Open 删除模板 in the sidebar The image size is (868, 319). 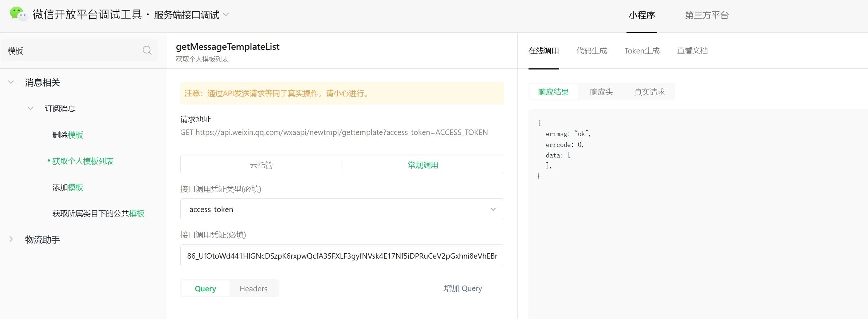[x=68, y=135]
